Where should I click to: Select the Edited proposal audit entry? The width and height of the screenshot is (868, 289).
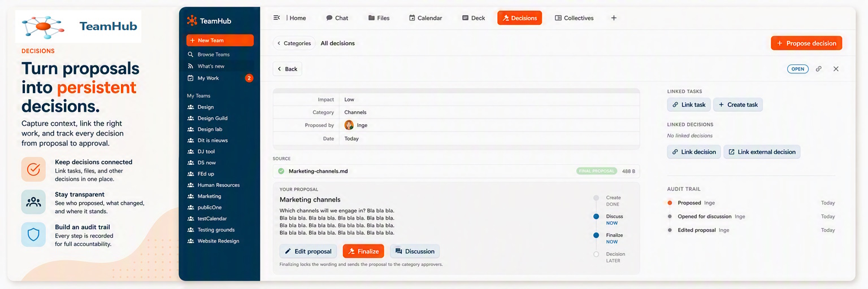[x=751, y=230]
